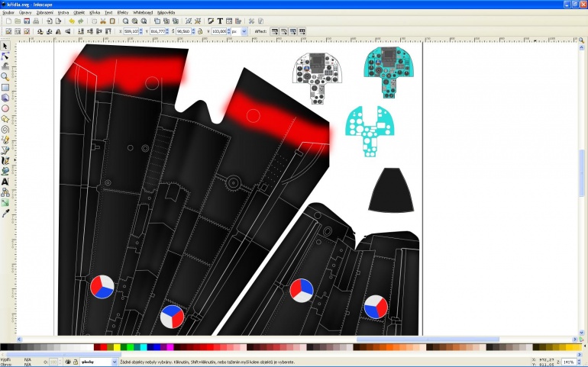The image size is (588, 367).
Task: Select the Gradient tool
Action: (5, 203)
